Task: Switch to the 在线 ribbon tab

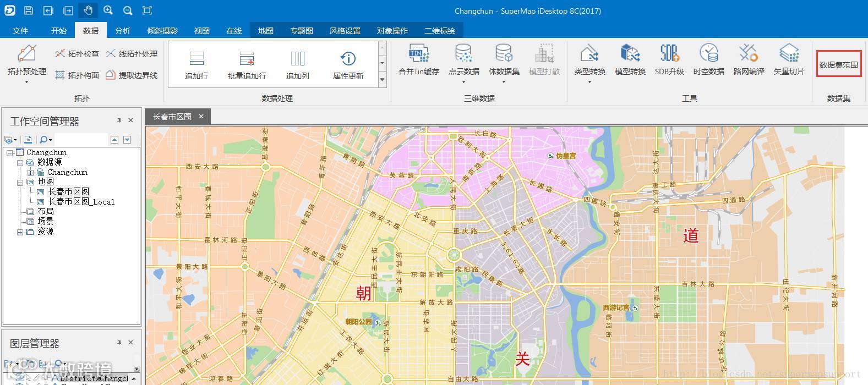Action: (234, 31)
